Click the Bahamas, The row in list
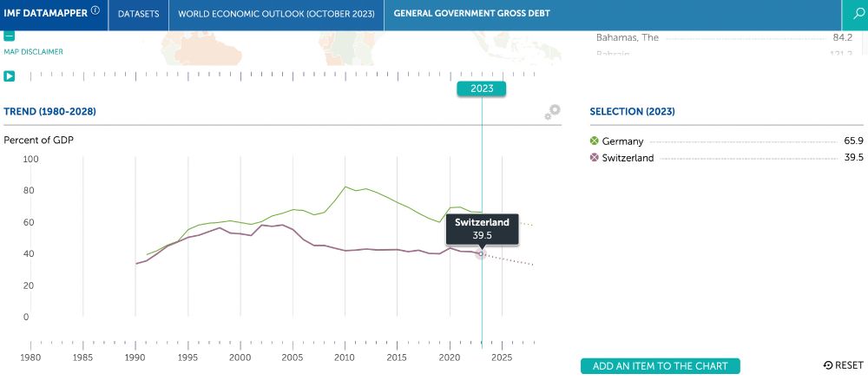Image resolution: width=868 pixels, height=387 pixels. pyautogui.click(x=724, y=37)
